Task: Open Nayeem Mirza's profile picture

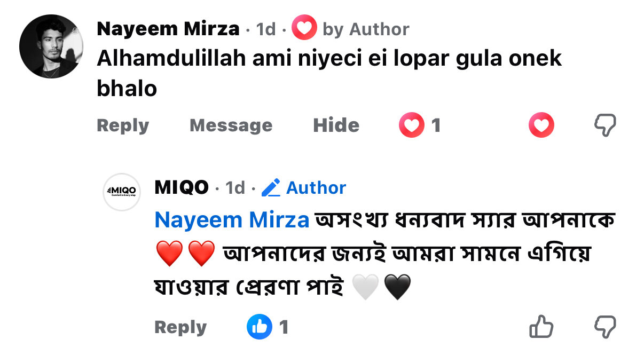Action: click(x=51, y=46)
